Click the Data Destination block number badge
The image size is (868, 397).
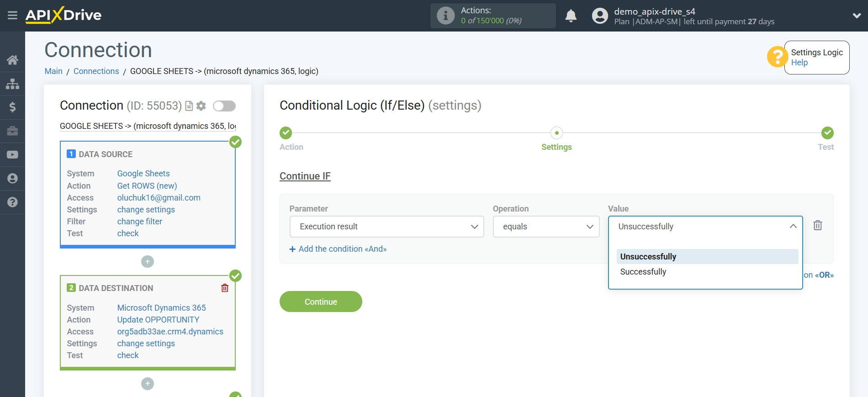pos(71,288)
